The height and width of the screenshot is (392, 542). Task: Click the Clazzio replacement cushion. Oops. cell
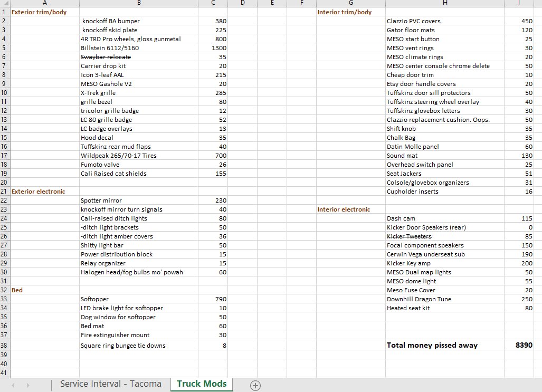coord(445,120)
